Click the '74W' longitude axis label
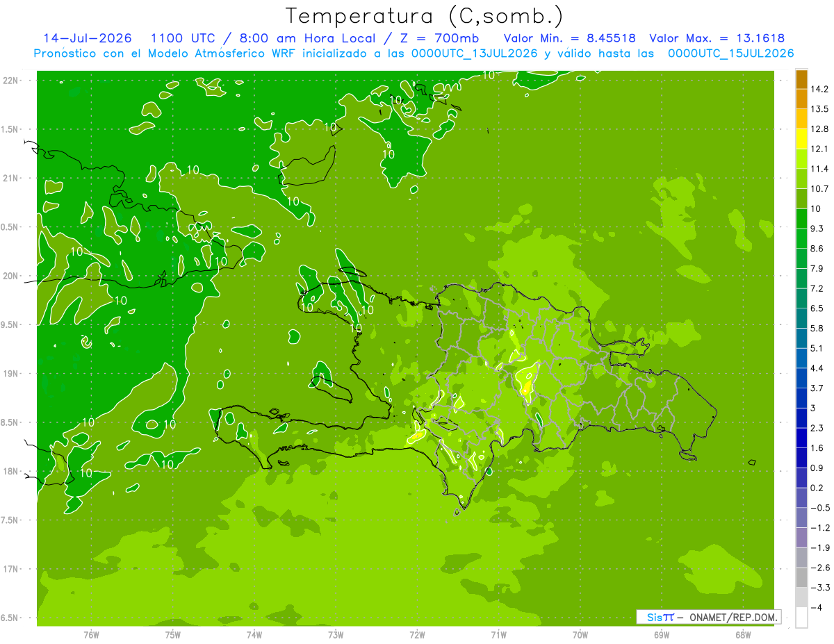 254,635
